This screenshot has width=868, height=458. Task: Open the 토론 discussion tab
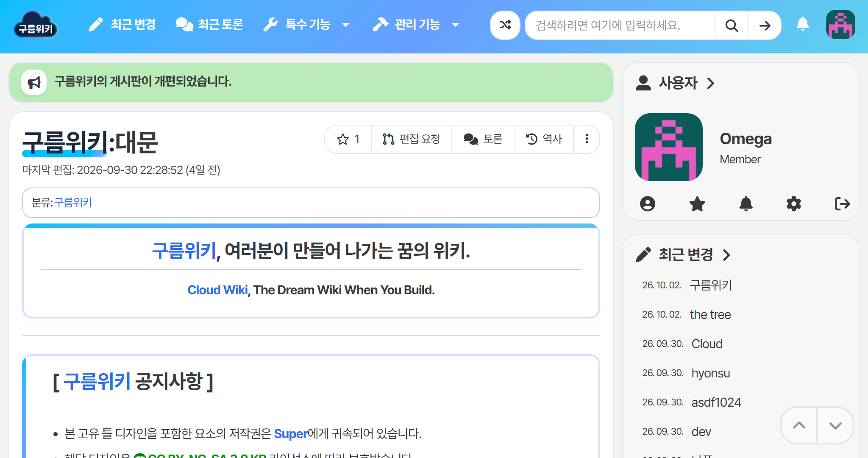pos(483,139)
